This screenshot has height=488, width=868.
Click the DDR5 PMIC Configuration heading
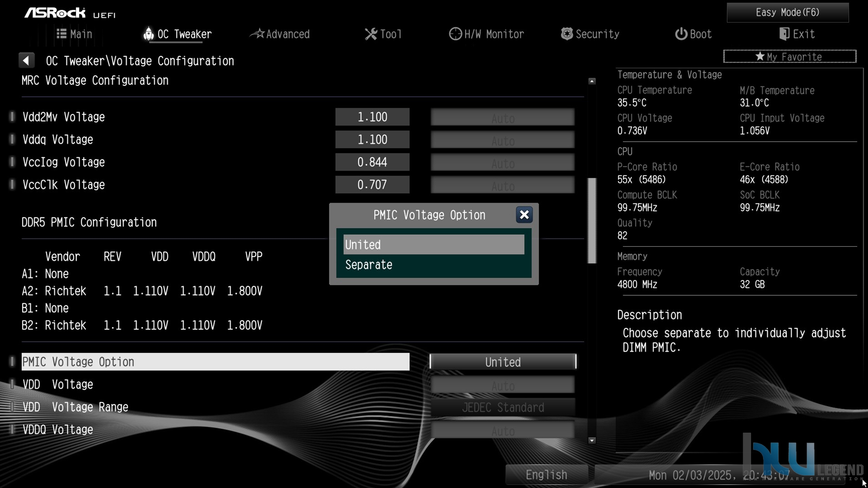tap(89, 222)
